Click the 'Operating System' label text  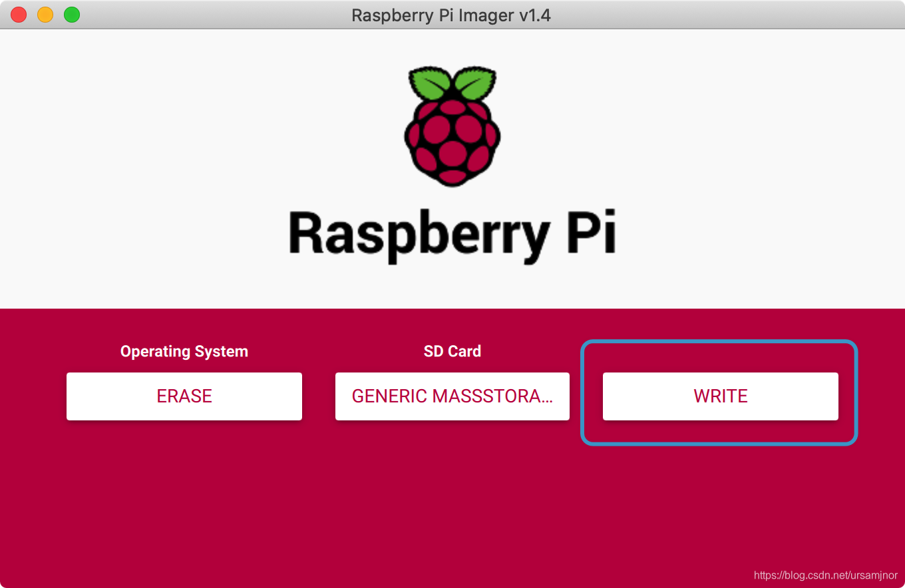184,351
